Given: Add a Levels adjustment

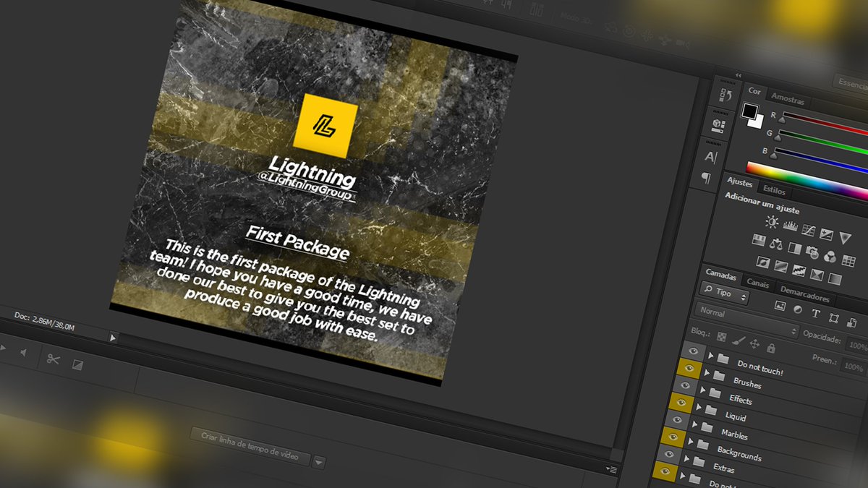Looking at the screenshot, I should pyautogui.click(x=790, y=227).
